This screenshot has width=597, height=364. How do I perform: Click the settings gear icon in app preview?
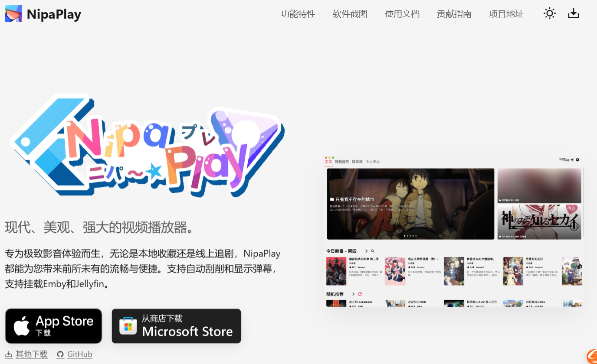[x=577, y=160]
